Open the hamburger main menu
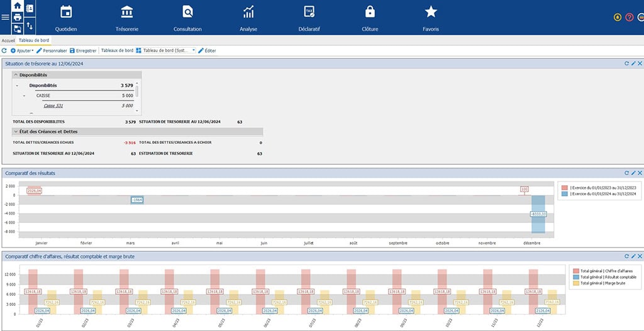The width and height of the screenshot is (644, 331). point(5,17)
